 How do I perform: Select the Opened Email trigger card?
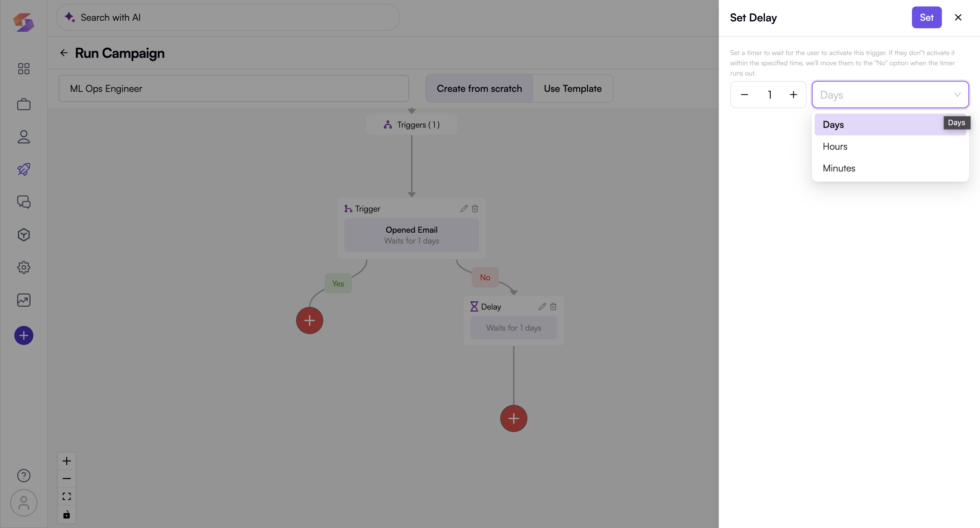point(411,235)
